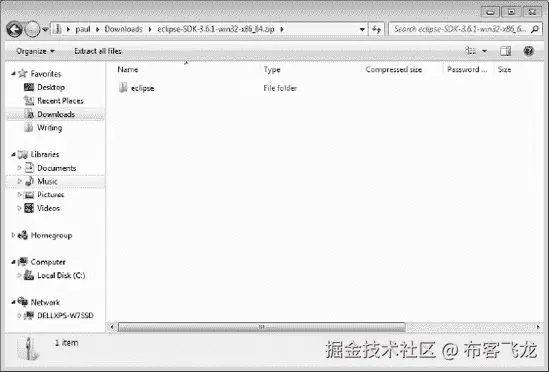The image size is (549, 372).
Task: Click the Documents library icon
Action: click(x=29, y=167)
